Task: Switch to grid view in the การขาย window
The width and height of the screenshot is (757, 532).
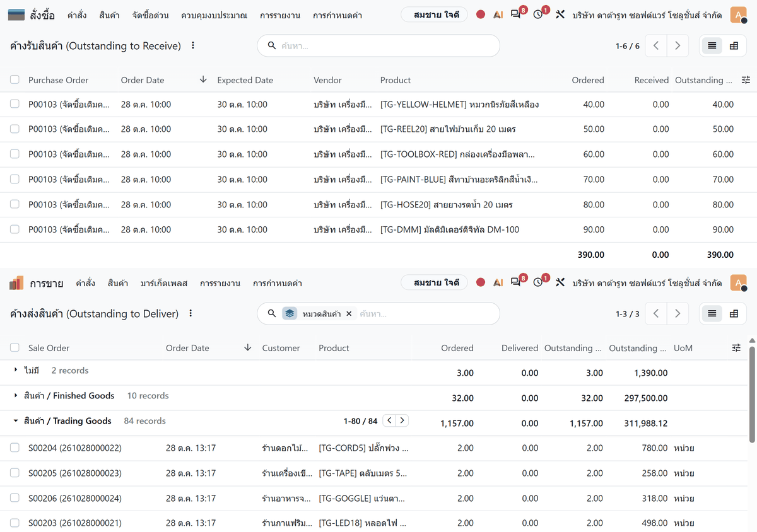Action: click(734, 313)
